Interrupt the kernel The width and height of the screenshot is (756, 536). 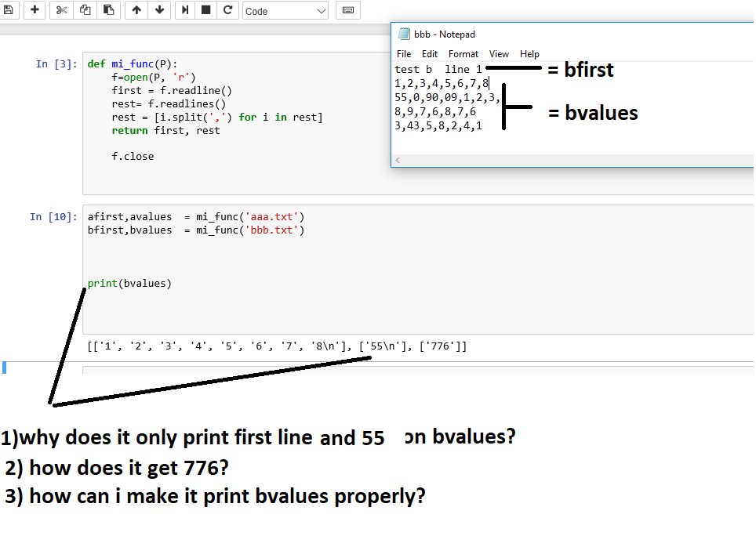click(206, 10)
